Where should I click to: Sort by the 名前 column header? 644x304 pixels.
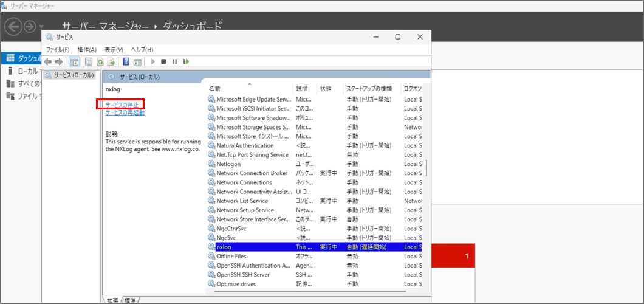pyautogui.click(x=214, y=89)
